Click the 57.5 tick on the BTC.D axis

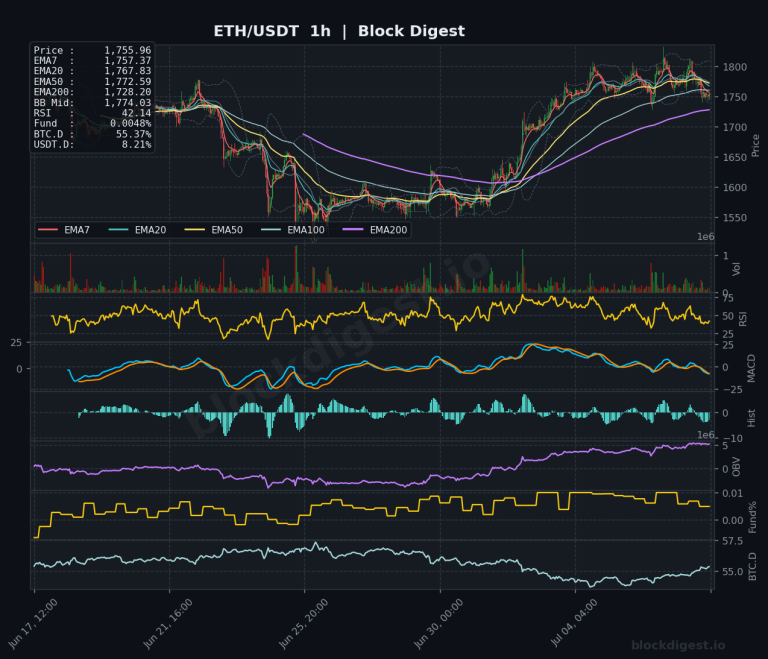coord(733,541)
